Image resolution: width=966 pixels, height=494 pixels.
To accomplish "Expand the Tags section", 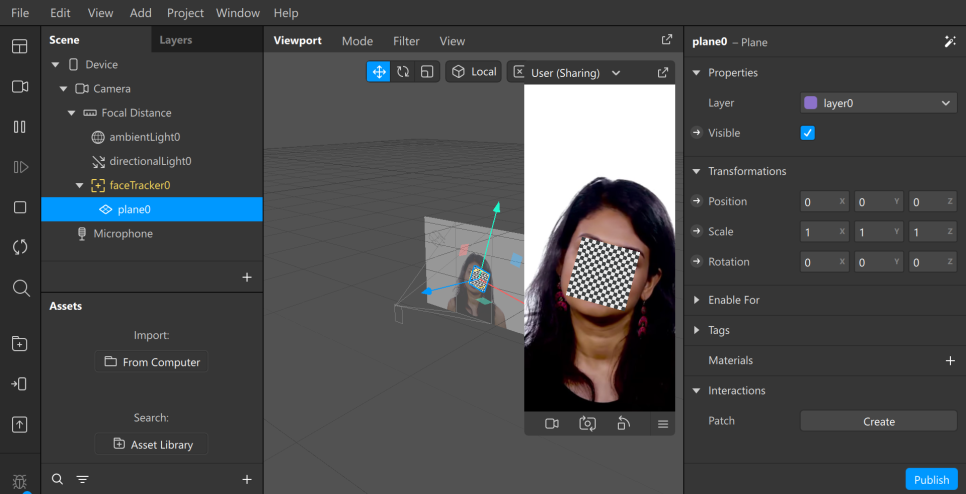I will pos(697,330).
